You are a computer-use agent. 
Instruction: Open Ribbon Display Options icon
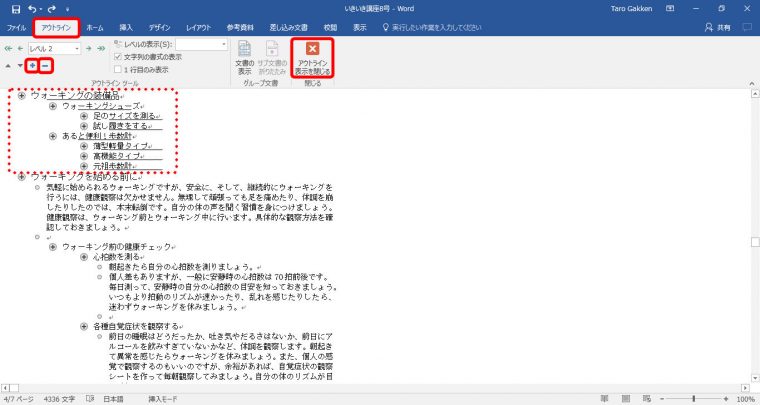click(670, 9)
